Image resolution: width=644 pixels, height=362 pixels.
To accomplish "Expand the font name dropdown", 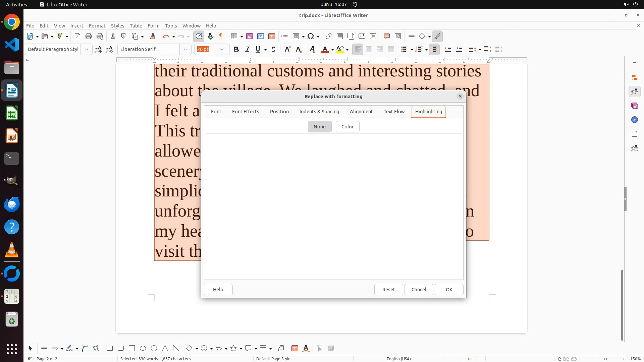I will coord(185,49).
